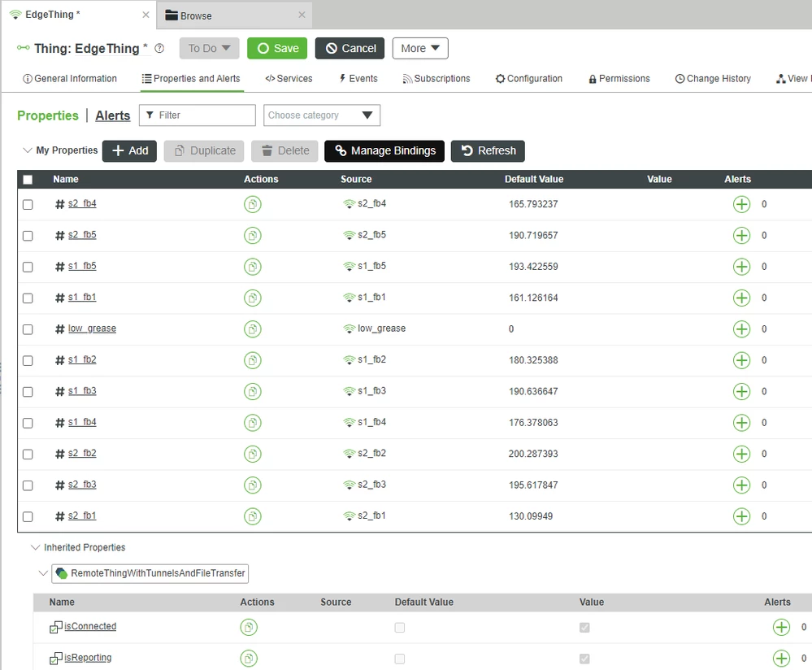Click the copy action icon for low_grease
The height and width of the screenshot is (670, 812).
(x=252, y=329)
